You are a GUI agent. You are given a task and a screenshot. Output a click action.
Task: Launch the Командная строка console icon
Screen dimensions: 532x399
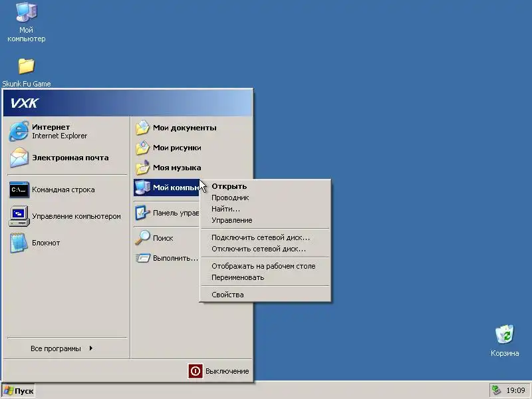point(19,190)
